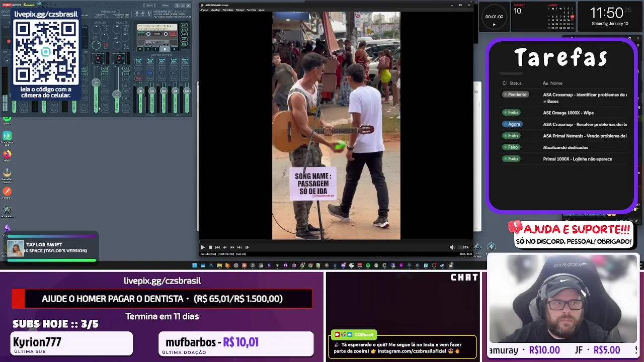This screenshot has width=644, height=362.
Task: Open File Explorer from the taskbar
Action: (219, 265)
